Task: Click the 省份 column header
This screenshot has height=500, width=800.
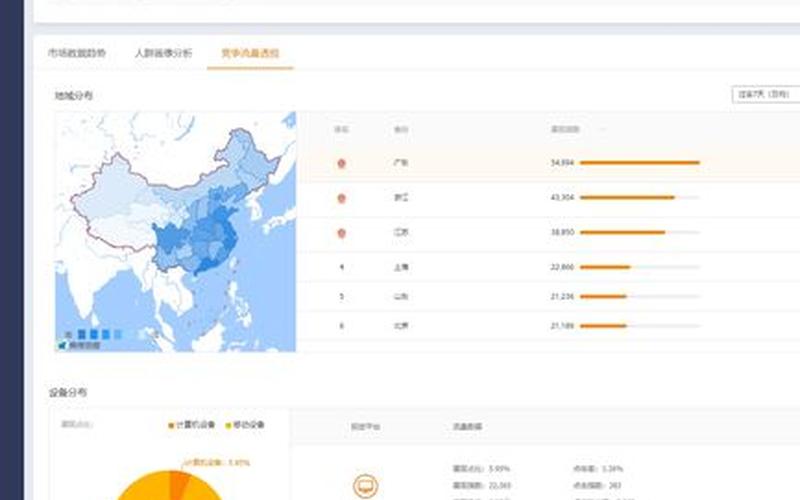Action: click(x=401, y=129)
